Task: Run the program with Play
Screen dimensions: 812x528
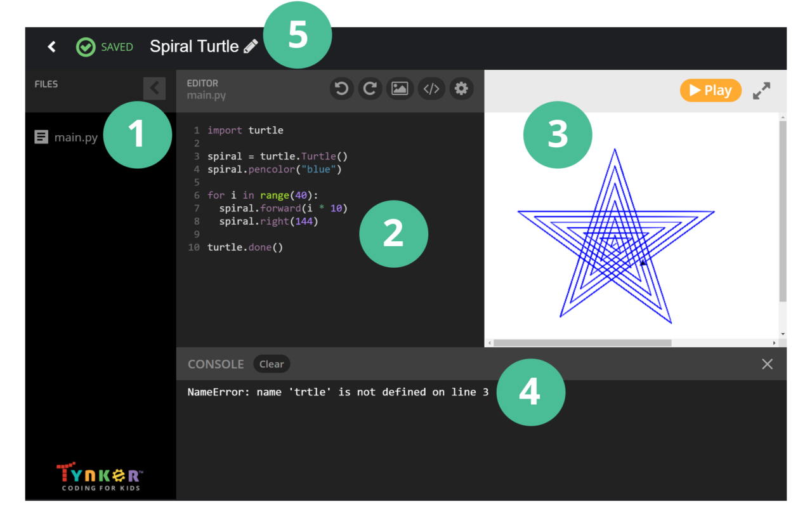Action: (x=710, y=90)
